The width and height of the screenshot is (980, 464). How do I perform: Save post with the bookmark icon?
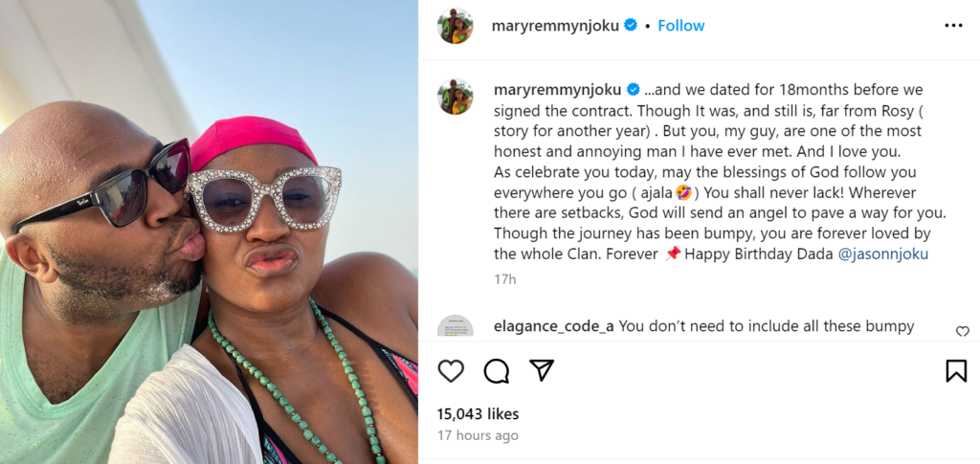coord(956,371)
